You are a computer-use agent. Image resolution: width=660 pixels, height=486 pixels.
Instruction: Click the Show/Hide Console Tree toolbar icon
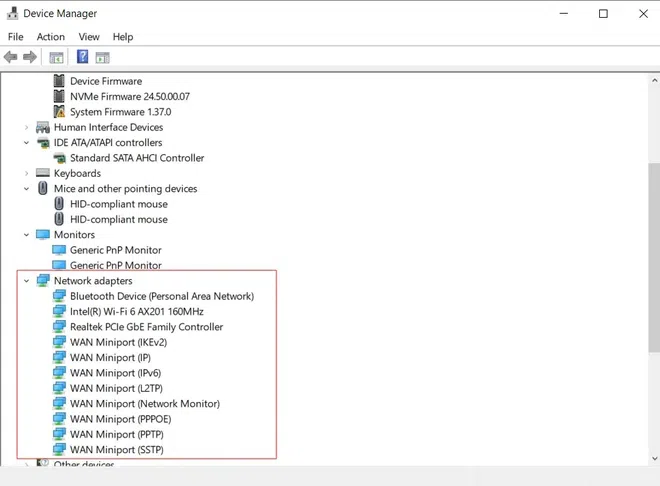(x=56, y=57)
